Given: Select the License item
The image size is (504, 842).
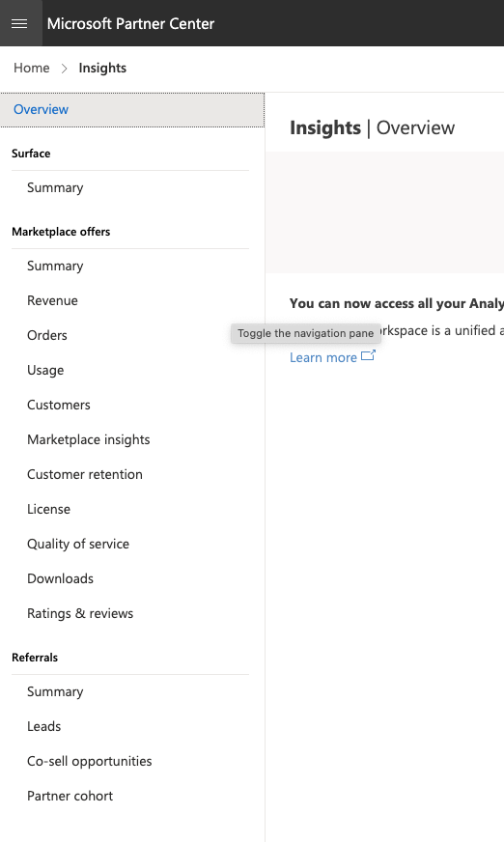Looking at the screenshot, I should click(49, 509).
